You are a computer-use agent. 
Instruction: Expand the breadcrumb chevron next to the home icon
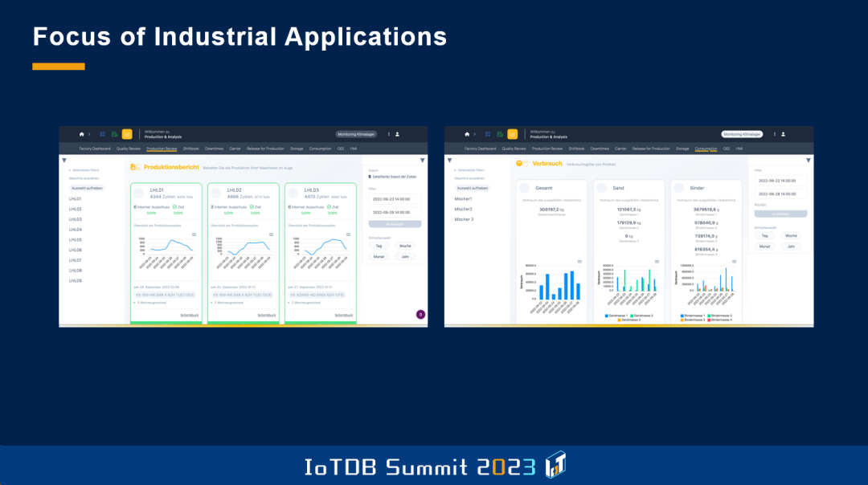tap(88, 134)
